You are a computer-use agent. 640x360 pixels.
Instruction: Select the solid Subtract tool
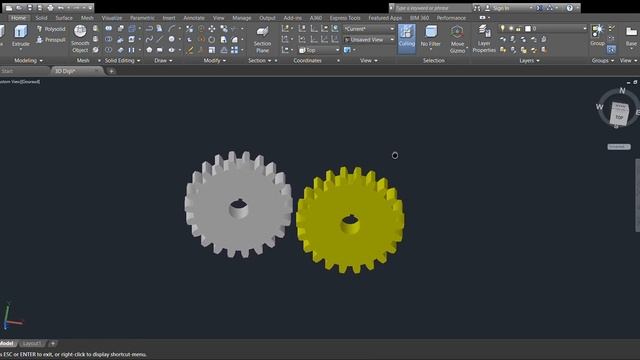pyautogui.click(x=109, y=39)
